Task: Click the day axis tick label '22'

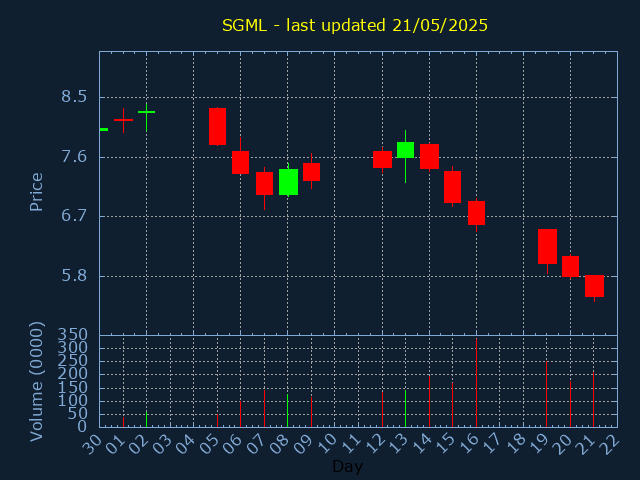Action: click(x=610, y=443)
